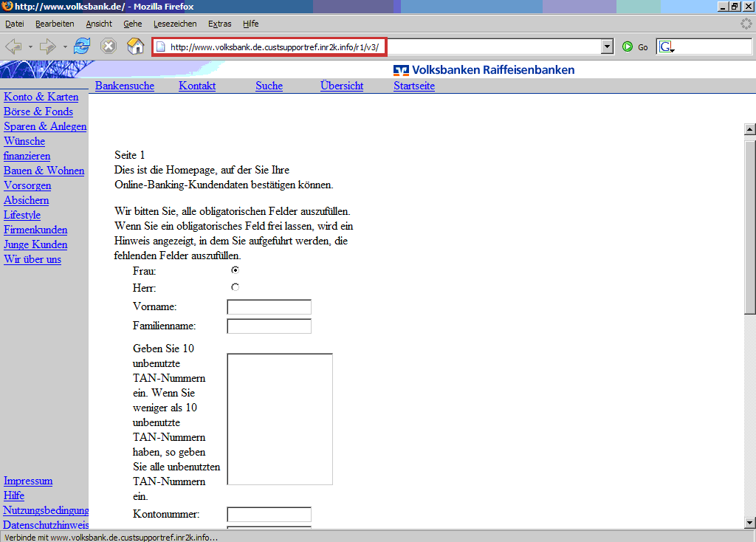The height and width of the screenshot is (542, 756).
Task: Focus the Kontonummer input field
Action: tap(269, 514)
